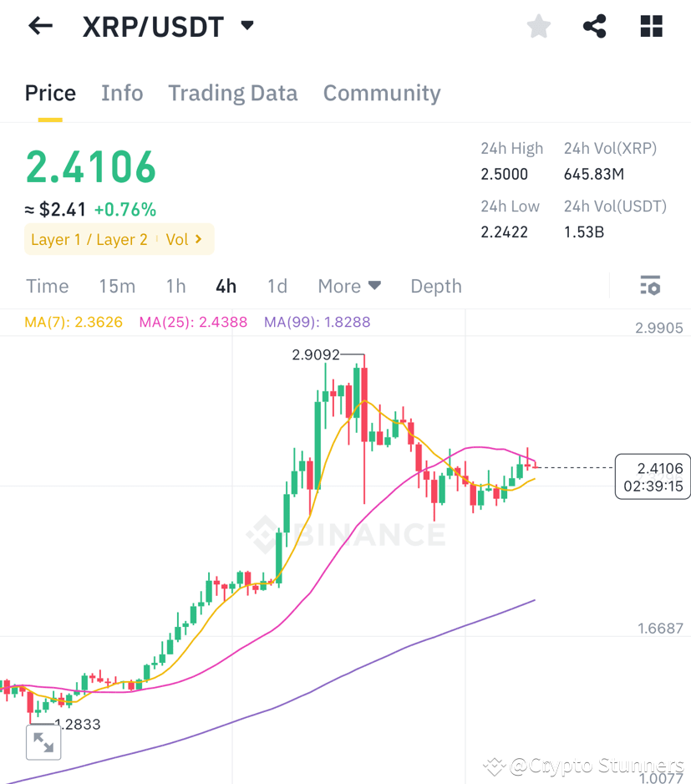Image resolution: width=691 pixels, height=784 pixels.
Task: Open the Layer 1 / Layer 2 link
Action: 89,239
